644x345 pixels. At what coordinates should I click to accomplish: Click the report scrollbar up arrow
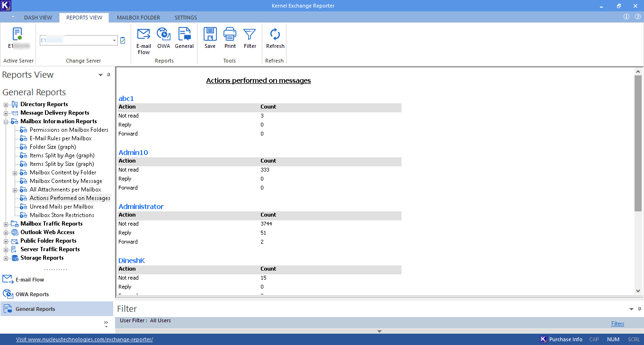tap(638, 71)
